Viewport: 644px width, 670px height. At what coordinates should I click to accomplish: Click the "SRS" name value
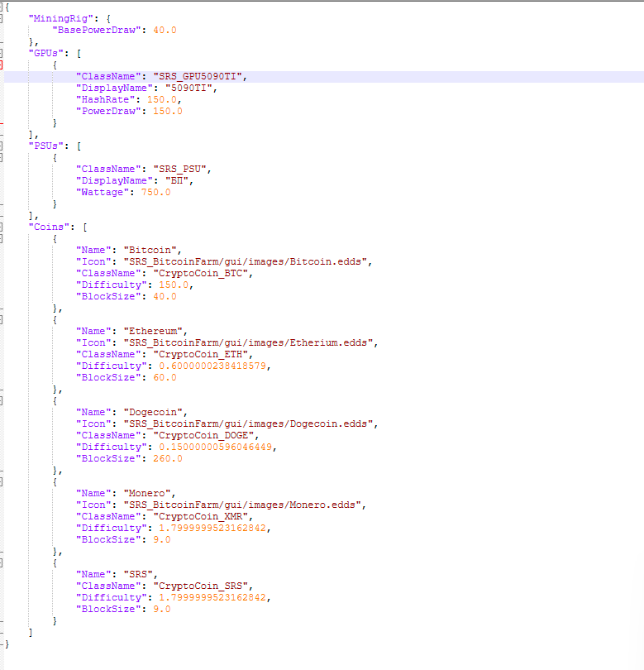click(138, 574)
